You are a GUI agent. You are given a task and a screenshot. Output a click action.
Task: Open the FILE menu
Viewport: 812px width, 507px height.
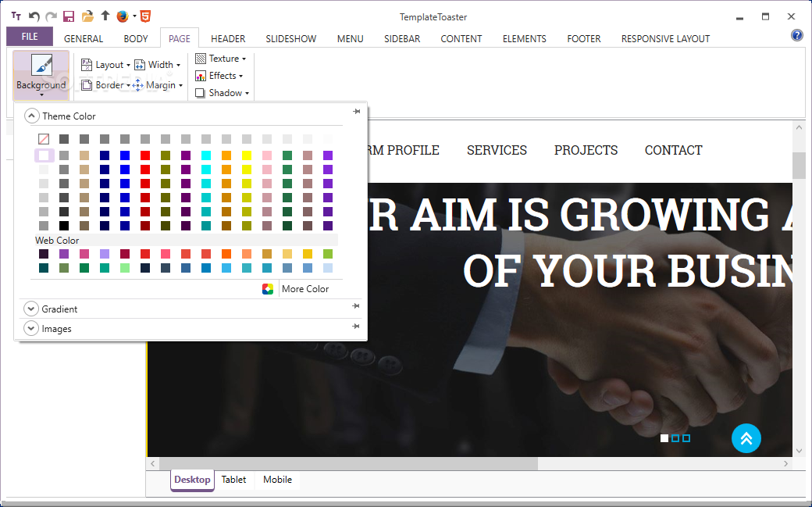point(30,36)
